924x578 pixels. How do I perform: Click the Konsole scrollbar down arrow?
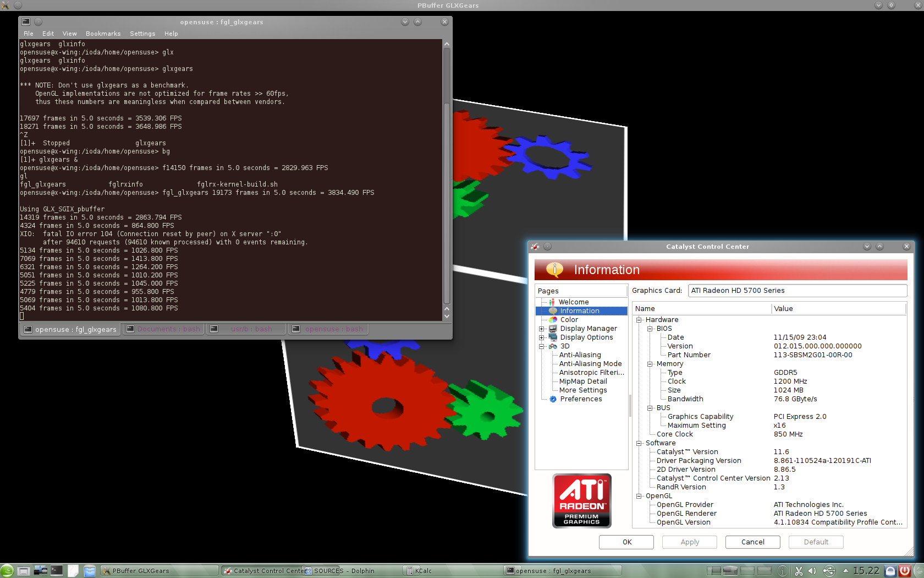(447, 316)
